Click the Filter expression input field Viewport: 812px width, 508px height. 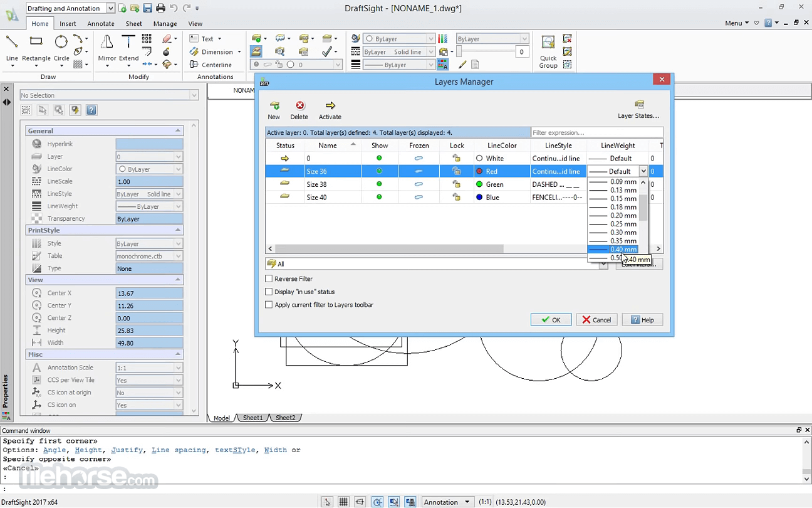[596, 133]
